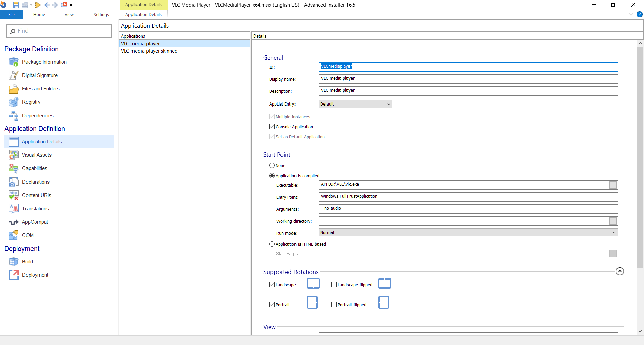Open Deployment page icon in sidebar
This screenshot has width=644, height=345.
[13, 275]
